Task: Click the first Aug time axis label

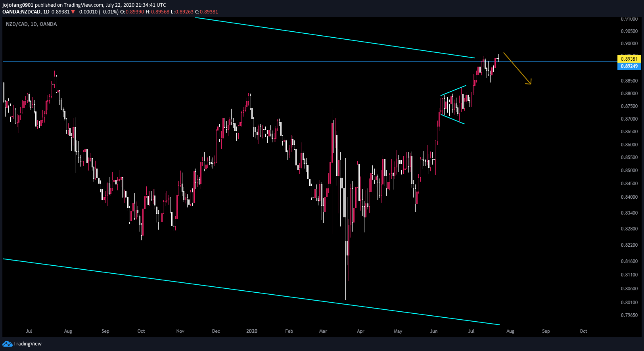Action: 68,331
